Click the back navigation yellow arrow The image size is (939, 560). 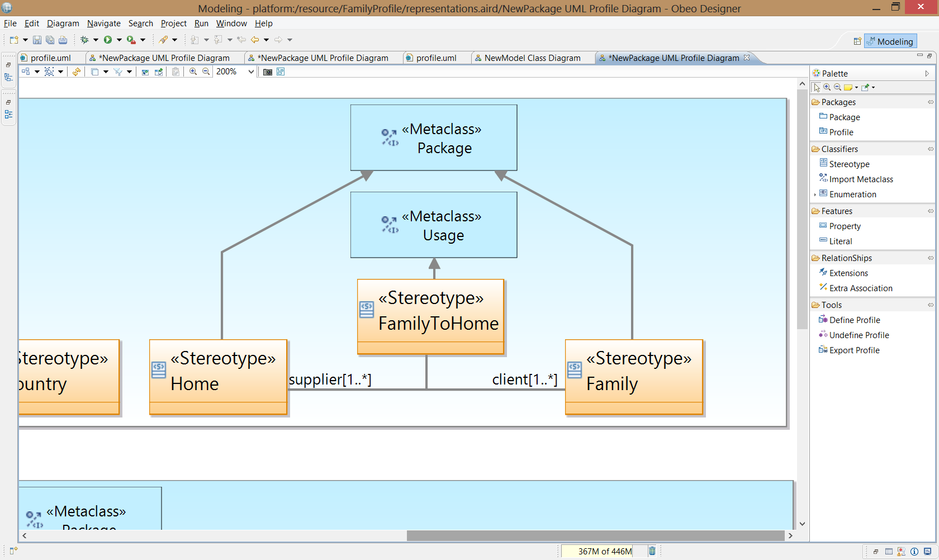(255, 40)
